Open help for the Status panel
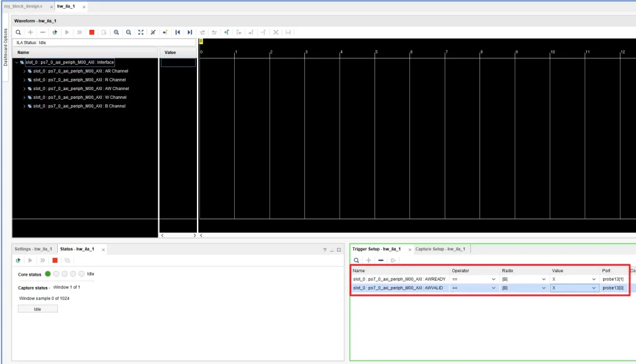Image resolution: width=636 pixels, height=364 pixels. tap(324, 250)
